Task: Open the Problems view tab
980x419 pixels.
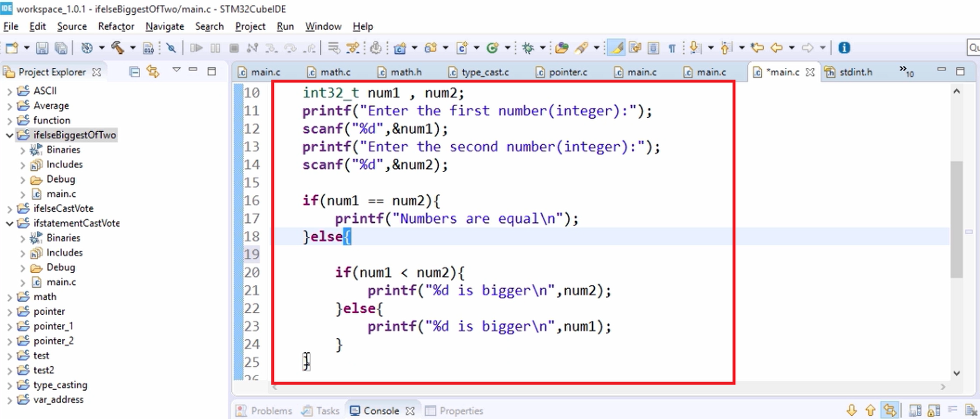Action: 264,410
